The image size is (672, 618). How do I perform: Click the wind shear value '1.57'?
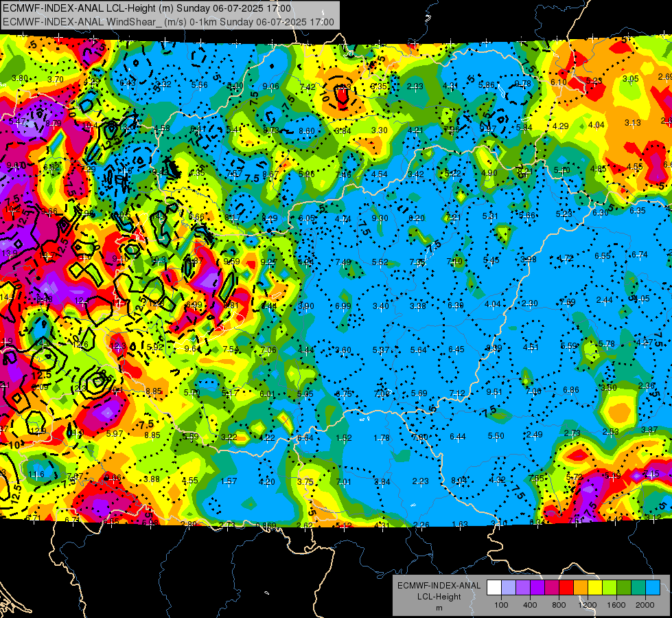click(x=229, y=481)
